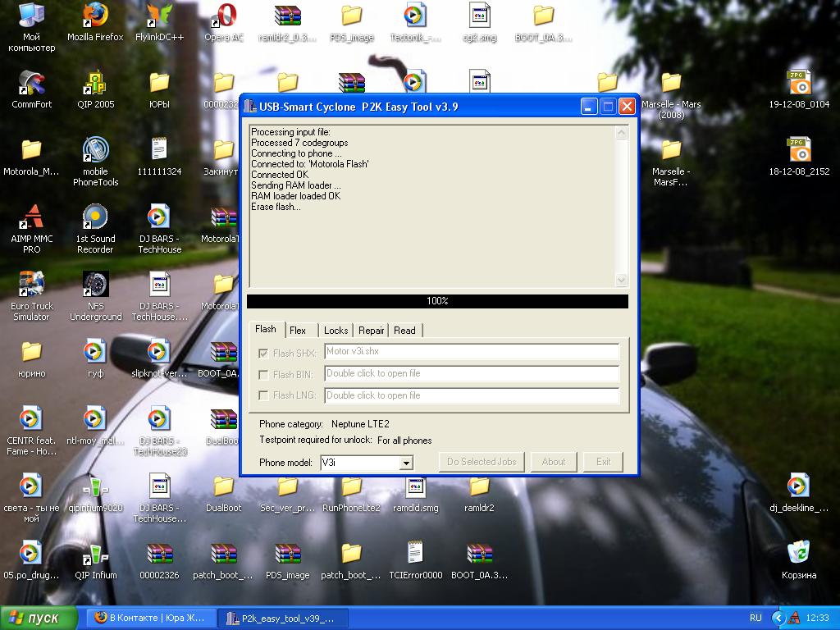Select the QIP Infium desktop shortcut
This screenshot has height=630, width=840.
pos(95,560)
